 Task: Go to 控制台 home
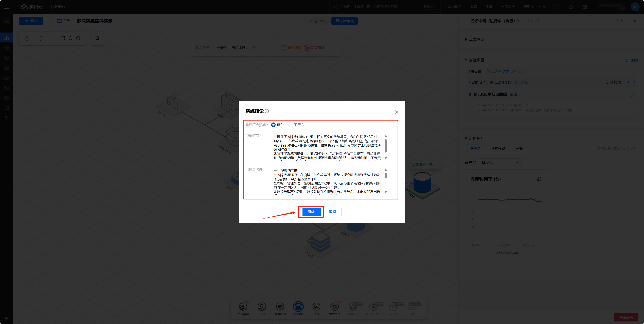coord(58,7)
